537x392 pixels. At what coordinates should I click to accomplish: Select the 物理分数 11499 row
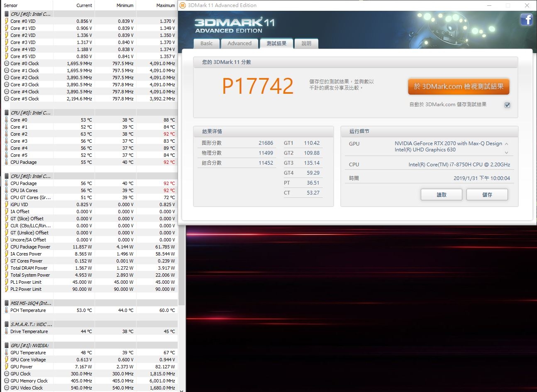tap(237, 153)
